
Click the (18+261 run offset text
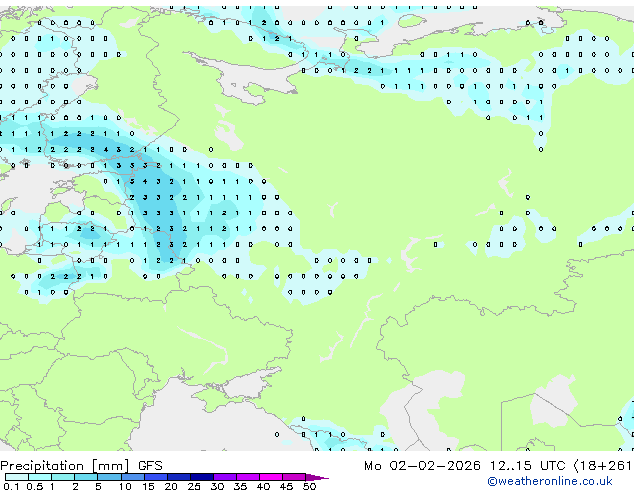pyautogui.click(x=603, y=466)
